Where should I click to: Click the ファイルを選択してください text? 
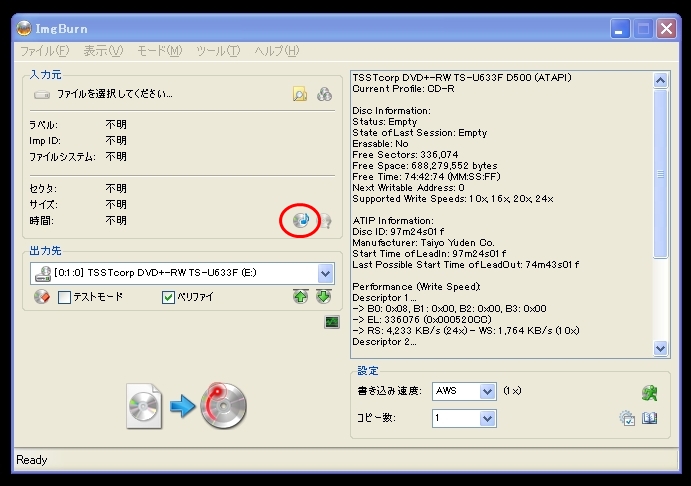115,94
